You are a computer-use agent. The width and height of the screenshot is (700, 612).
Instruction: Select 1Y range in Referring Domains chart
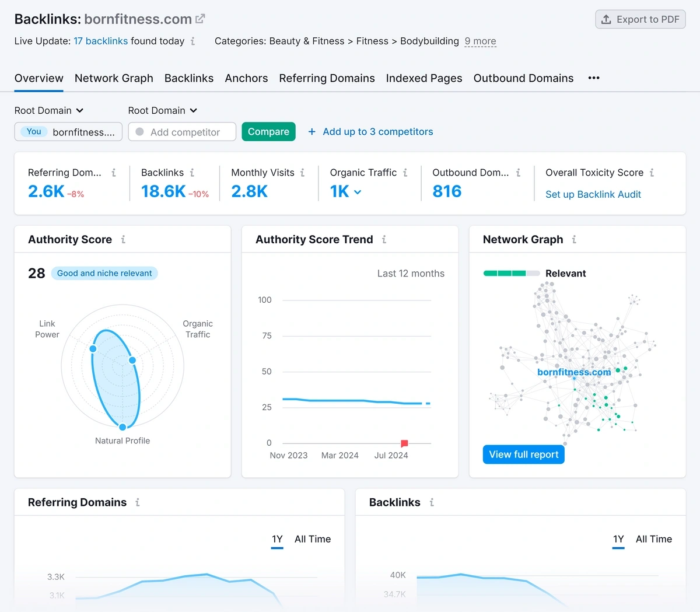(277, 539)
